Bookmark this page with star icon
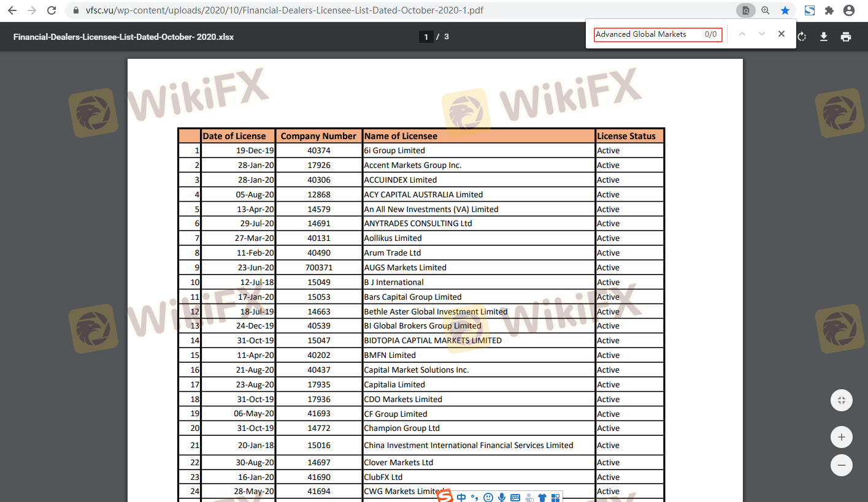This screenshot has width=868, height=502. 785,10
